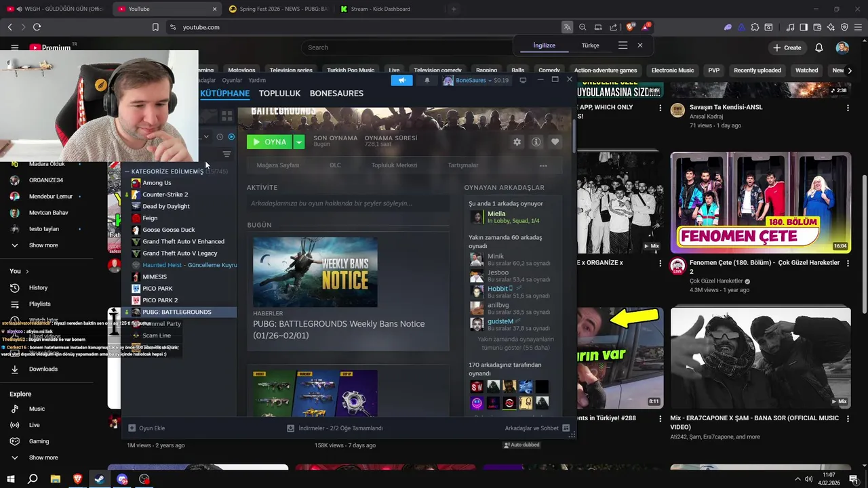Screen dimensions: 868x488
Task: Launch PUBG with the green OYNA button
Action: pyautogui.click(x=269, y=142)
